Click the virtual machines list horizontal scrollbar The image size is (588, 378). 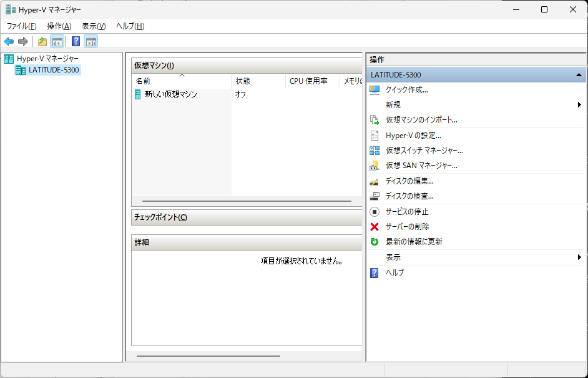click(x=247, y=201)
